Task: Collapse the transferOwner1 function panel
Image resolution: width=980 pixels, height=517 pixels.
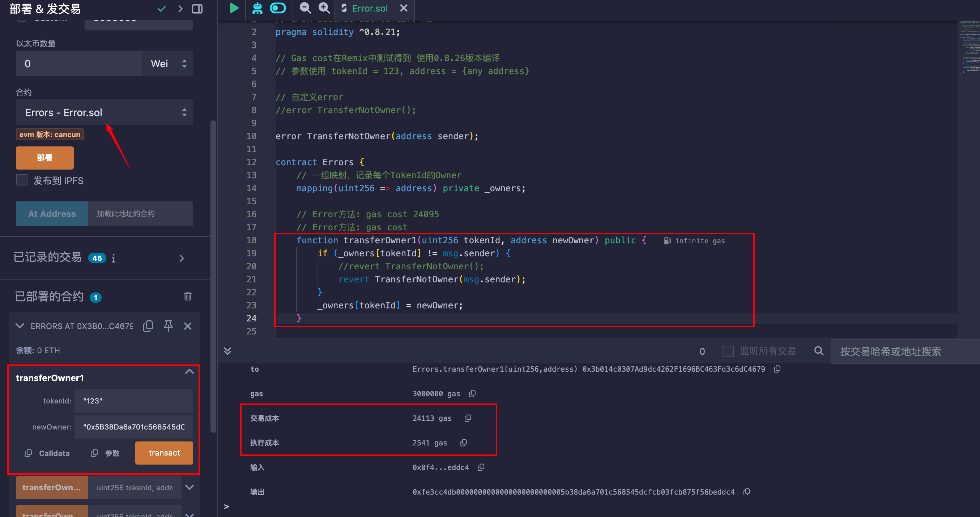Action: 189,372
